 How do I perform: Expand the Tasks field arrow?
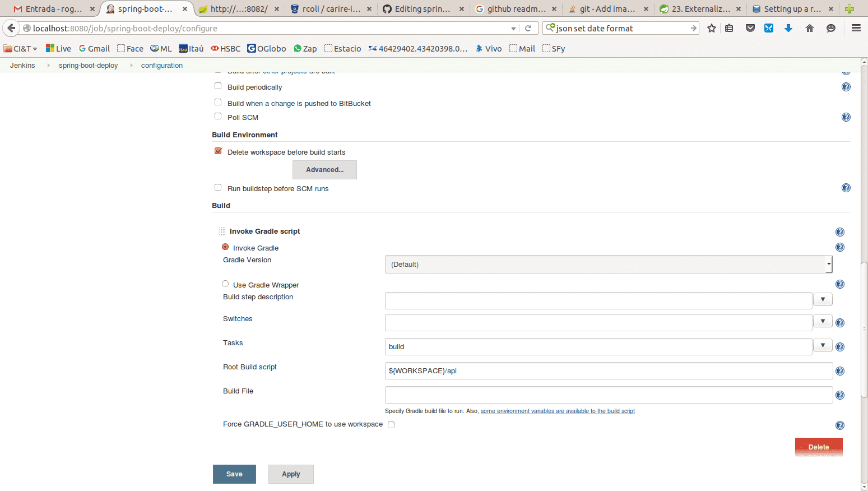click(x=823, y=345)
